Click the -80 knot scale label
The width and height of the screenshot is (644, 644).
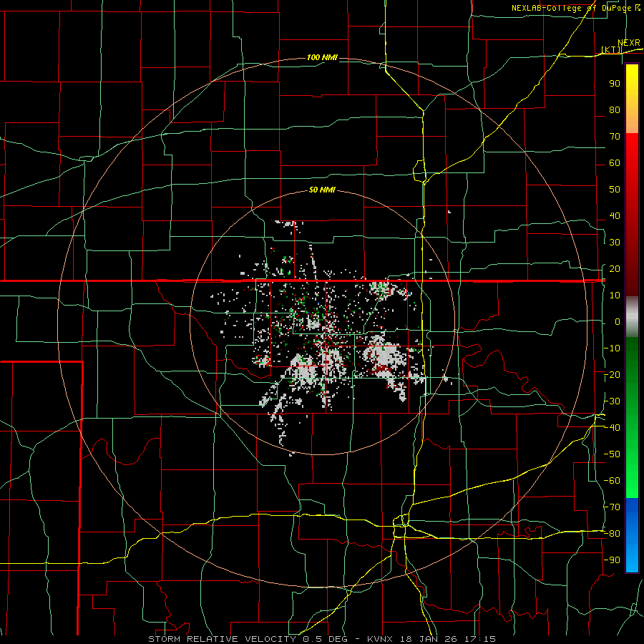coord(612,534)
